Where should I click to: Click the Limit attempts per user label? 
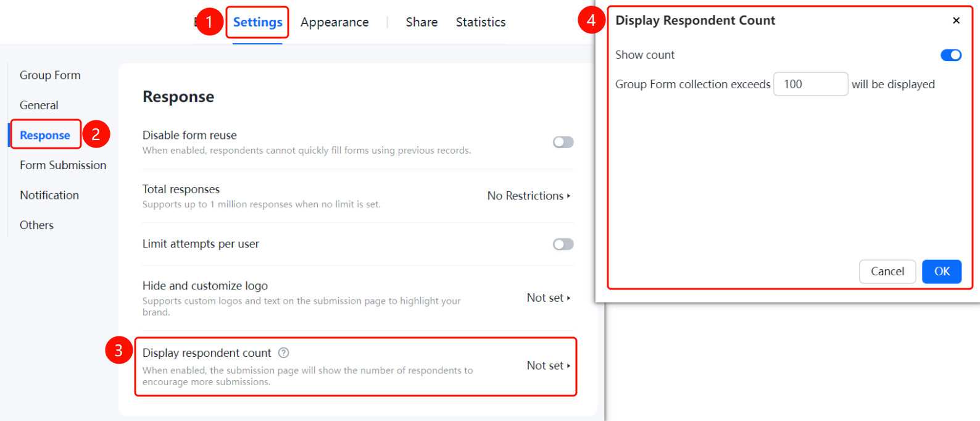(x=201, y=244)
